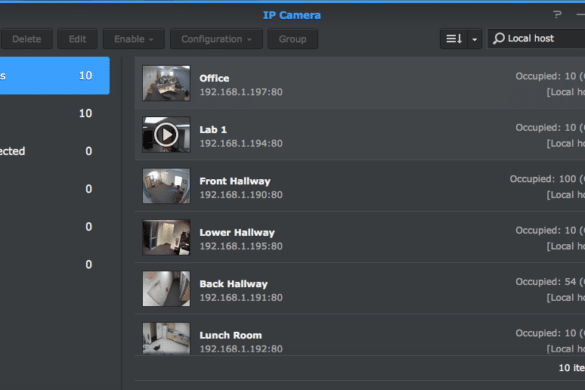Select the Front Hallway camera name

click(235, 181)
